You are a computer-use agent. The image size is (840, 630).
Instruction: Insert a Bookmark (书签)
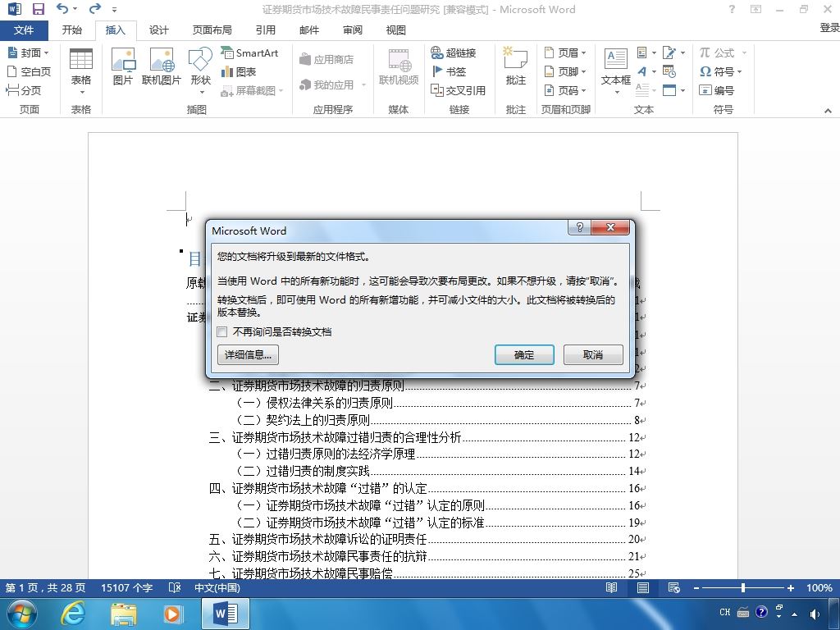[449, 71]
